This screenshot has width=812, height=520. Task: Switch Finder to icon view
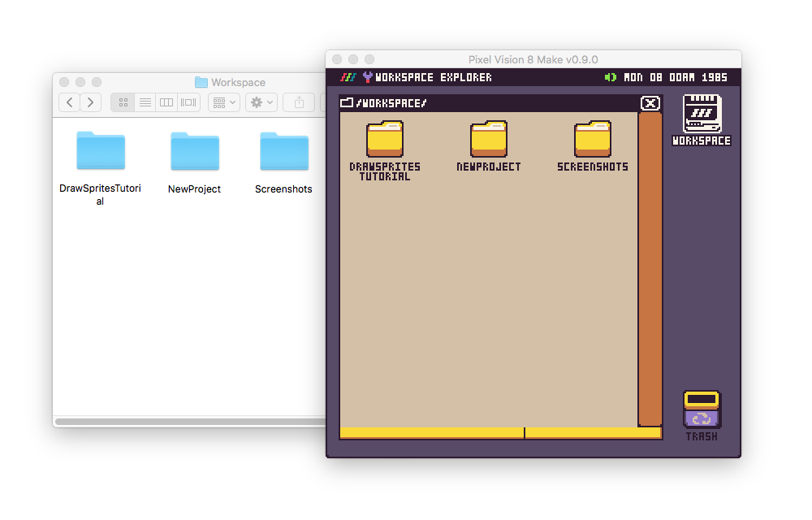click(123, 102)
